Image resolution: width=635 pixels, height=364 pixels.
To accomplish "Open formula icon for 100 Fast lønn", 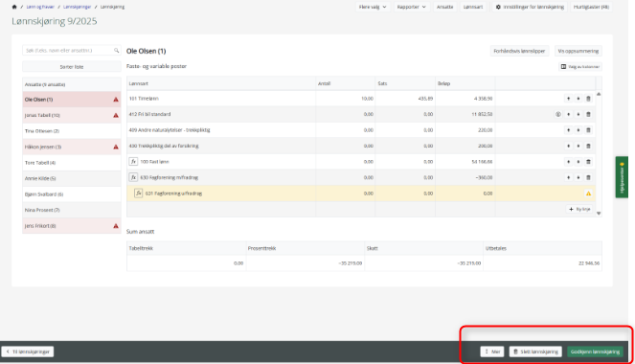I will pos(133,162).
